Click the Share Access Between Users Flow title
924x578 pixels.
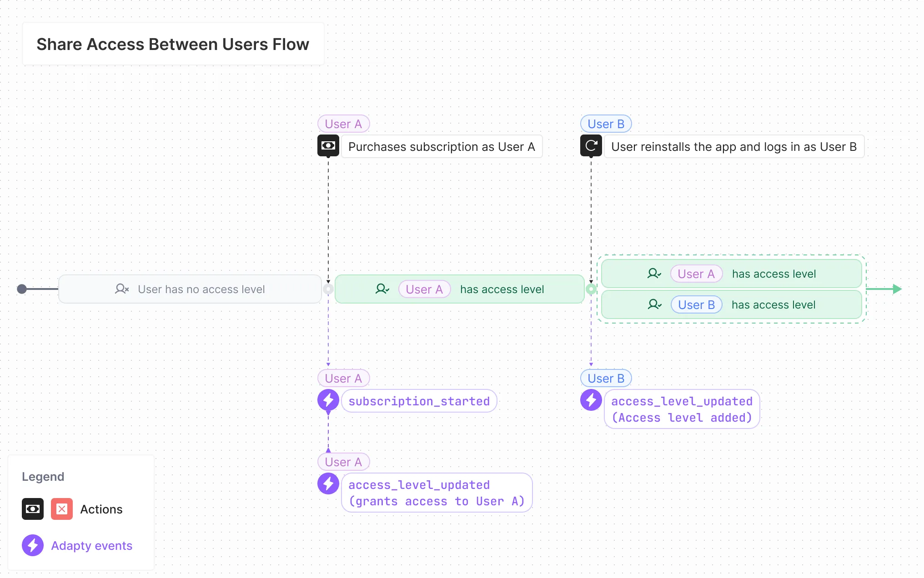[x=173, y=44]
